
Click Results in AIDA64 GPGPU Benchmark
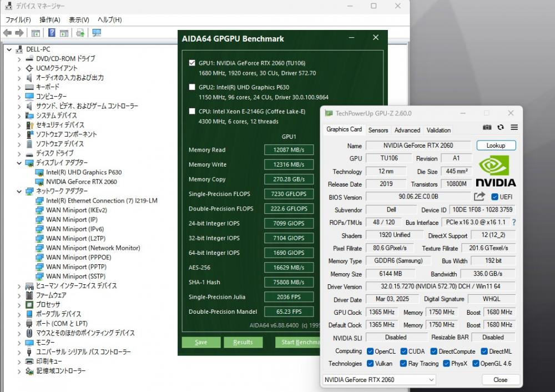tap(243, 342)
